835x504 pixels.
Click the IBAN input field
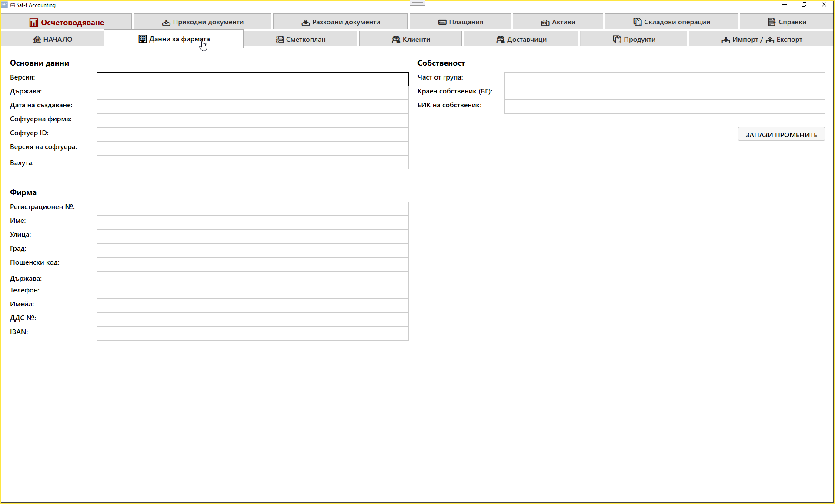coord(253,334)
